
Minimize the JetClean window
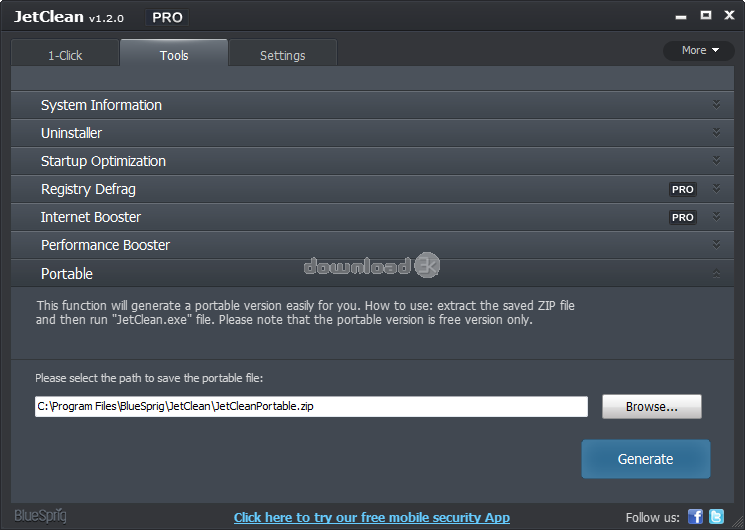[x=681, y=17]
